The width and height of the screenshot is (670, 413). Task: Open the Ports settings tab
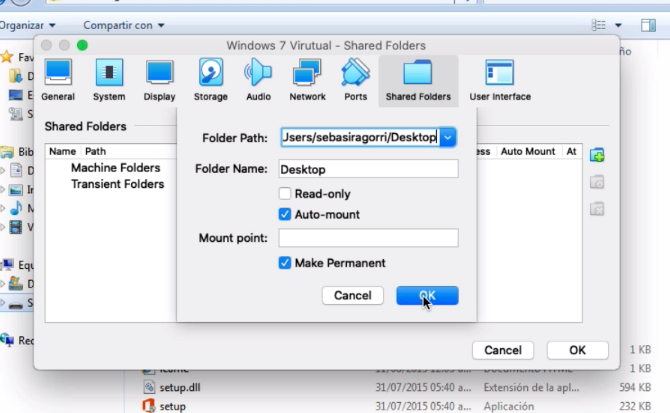(x=356, y=80)
